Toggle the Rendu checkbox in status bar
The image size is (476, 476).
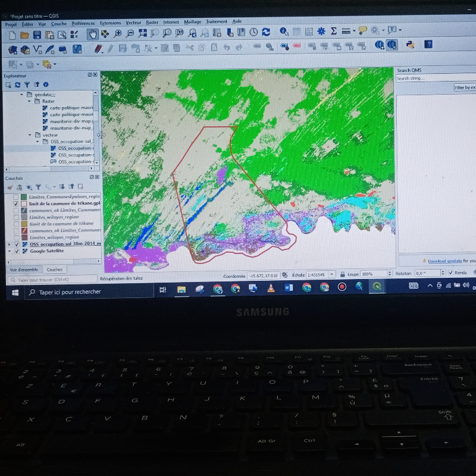coord(449,273)
